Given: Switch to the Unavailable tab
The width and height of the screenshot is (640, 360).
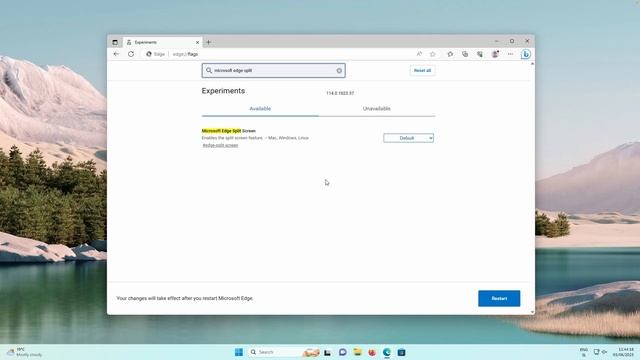Looking at the screenshot, I should click(376, 109).
